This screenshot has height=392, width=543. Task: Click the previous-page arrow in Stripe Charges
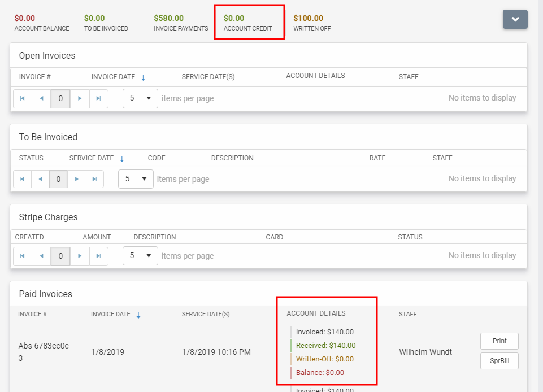point(41,256)
